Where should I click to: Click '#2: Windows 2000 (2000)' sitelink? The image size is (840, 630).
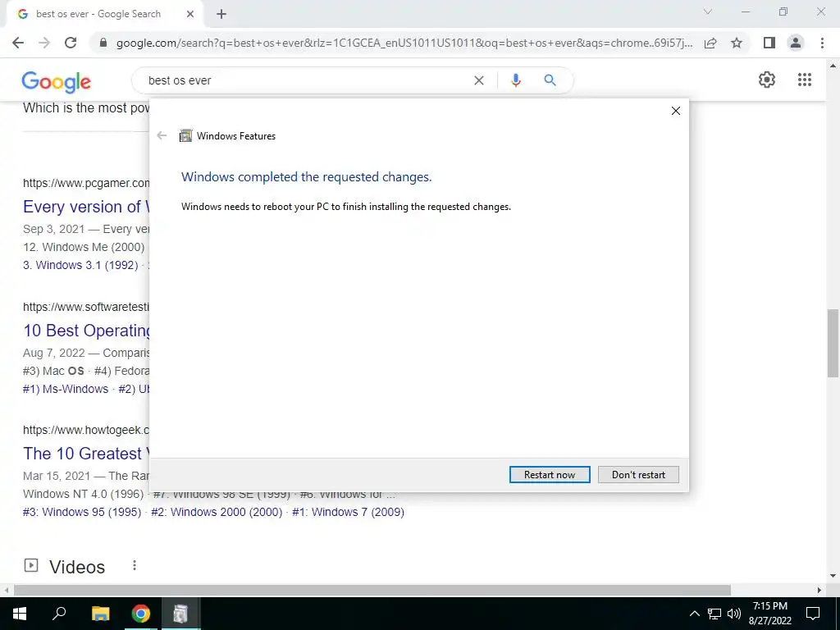(217, 512)
